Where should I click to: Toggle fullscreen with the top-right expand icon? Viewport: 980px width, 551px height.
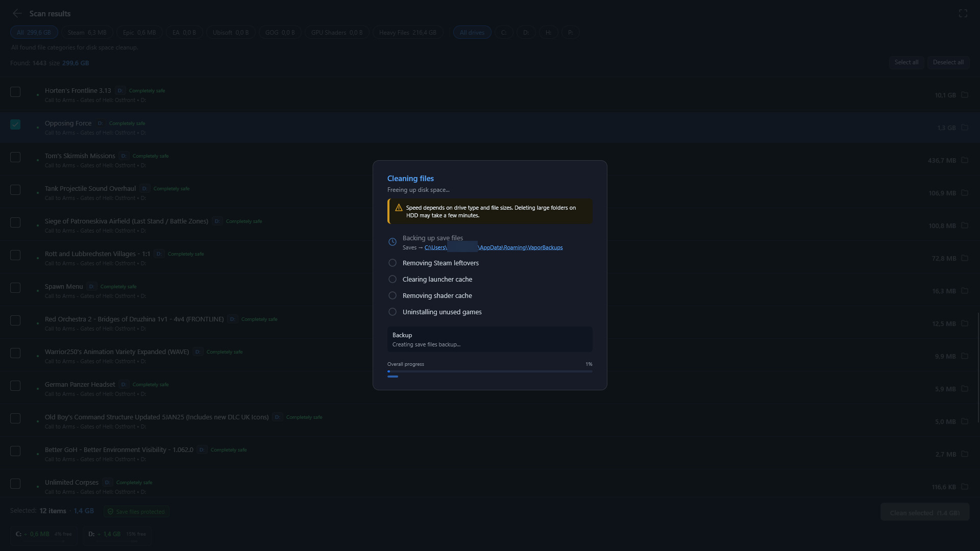tap(963, 13)
